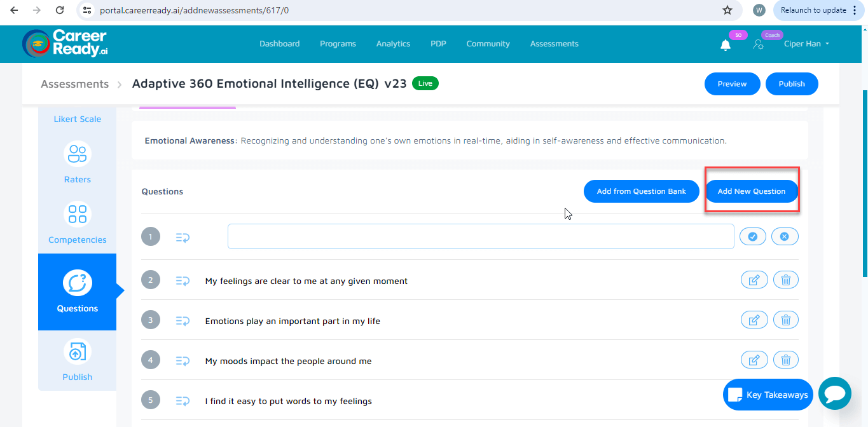Open the notification bell

point(726,44)
